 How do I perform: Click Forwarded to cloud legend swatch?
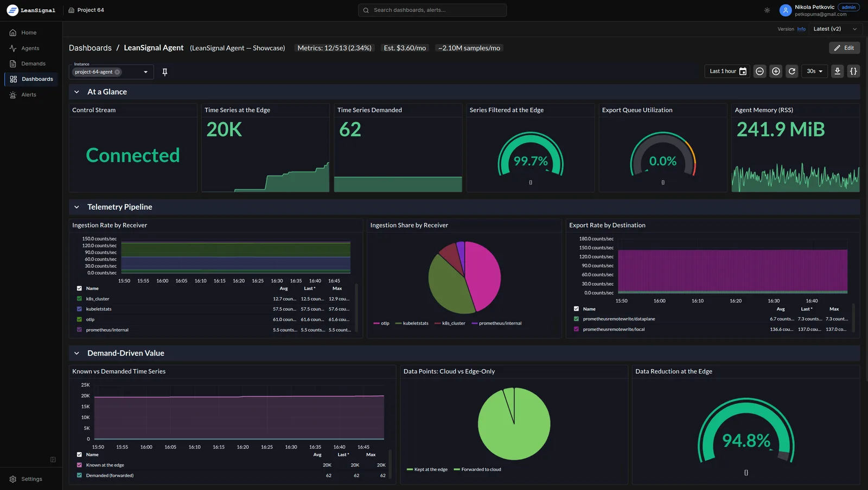coord(457,470)
